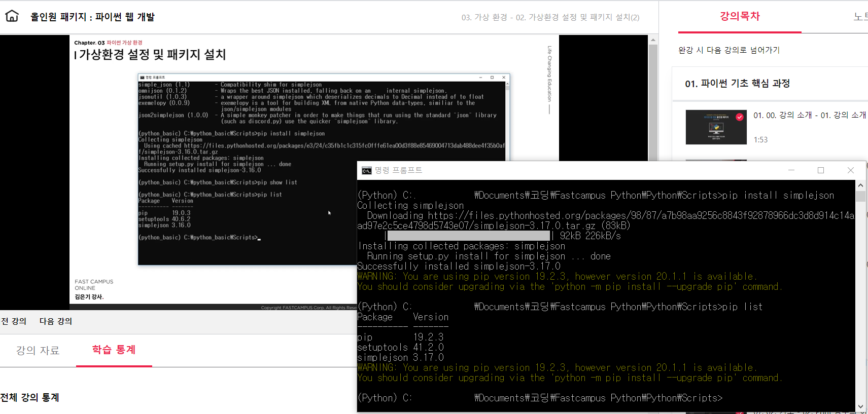Click breadcrumb 03. 가상 환경 lecture title
The image size is (868, 414).
550,17
